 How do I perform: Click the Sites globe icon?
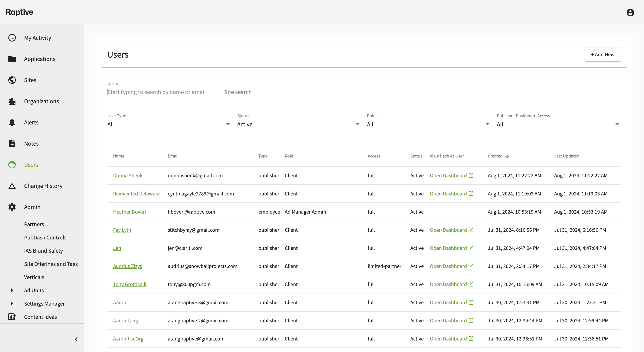click(x=12, y=80)
